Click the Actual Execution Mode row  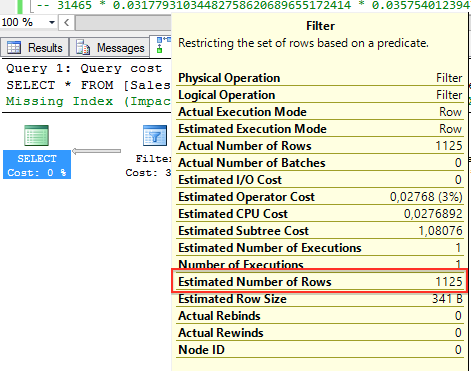320,112
